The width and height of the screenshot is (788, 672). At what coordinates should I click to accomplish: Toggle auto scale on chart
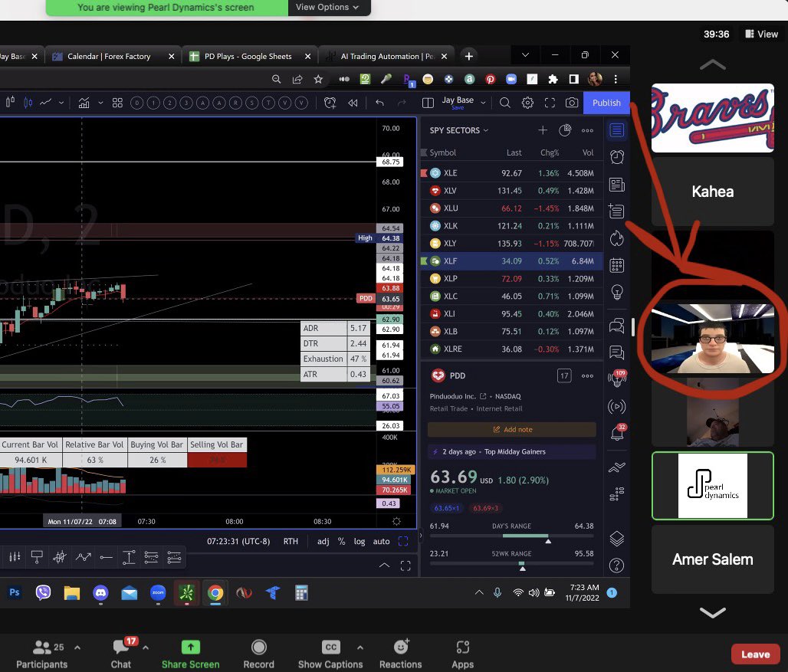(382, 541)
